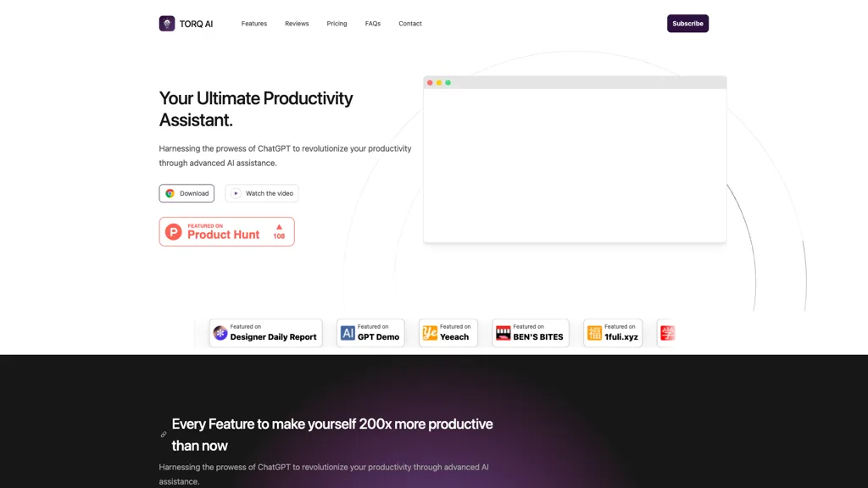The image size is (868, 488).
Task: Click the Chrome icon in Download button
Action: tap(170, 193)
